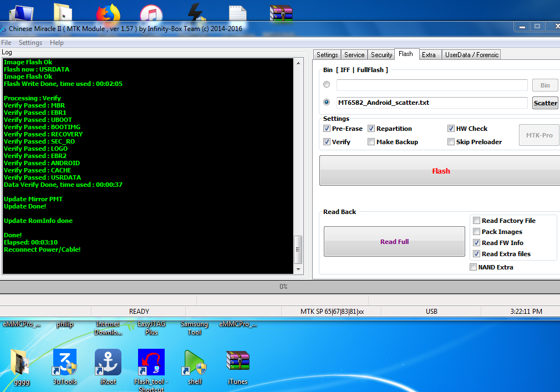
Task: Enable the NAND Extra checkbox
Action: 473,267
